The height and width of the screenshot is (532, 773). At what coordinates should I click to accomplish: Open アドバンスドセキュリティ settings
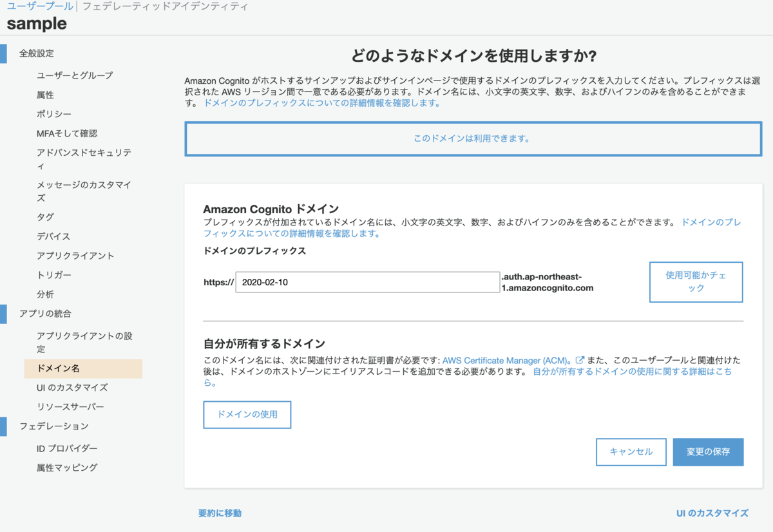(x=84, y=159)
